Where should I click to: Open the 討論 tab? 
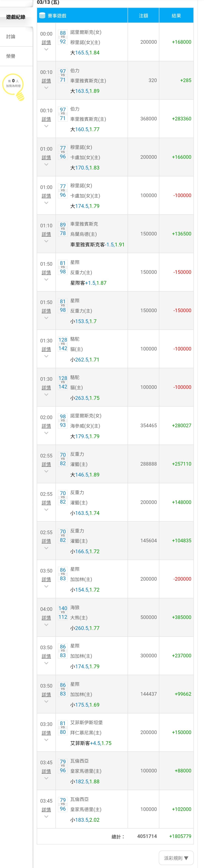(x=11, y=36)
